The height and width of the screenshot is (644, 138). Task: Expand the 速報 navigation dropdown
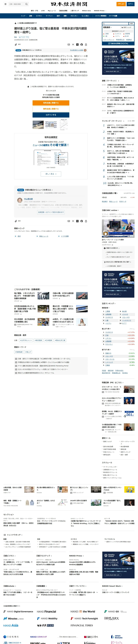click(31, 16)
